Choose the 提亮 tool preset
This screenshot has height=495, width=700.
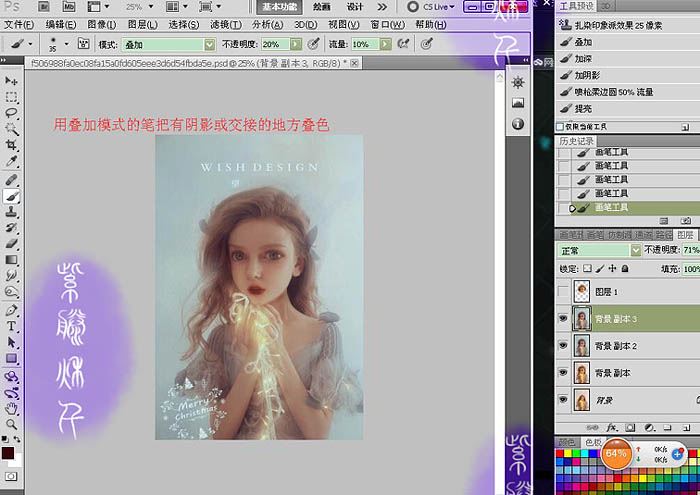(627, 108)
